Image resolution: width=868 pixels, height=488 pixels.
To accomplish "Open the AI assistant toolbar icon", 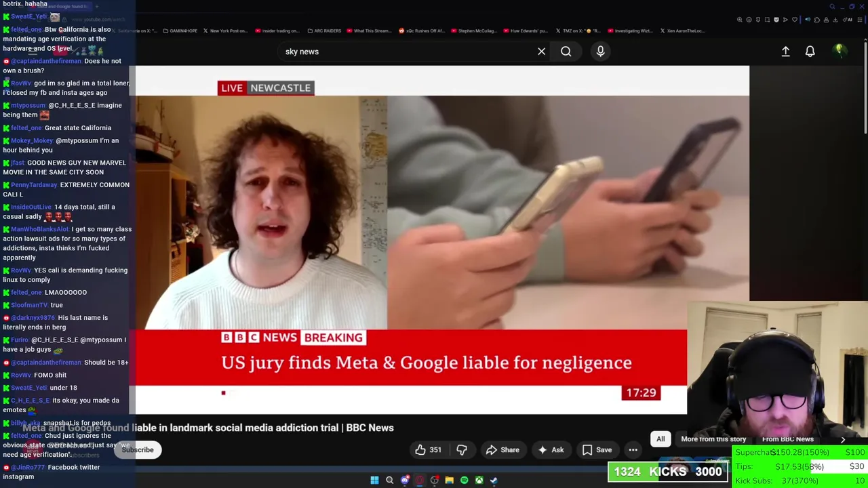I will click(x=847, y=20).
